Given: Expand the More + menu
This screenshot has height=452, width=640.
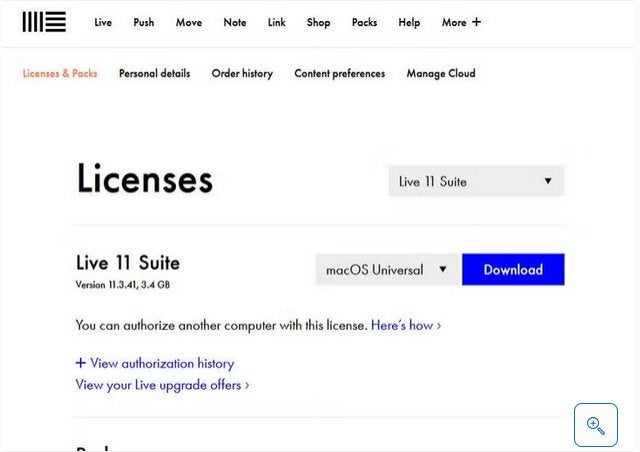Looking at the screenshot, I should point(461,22).
